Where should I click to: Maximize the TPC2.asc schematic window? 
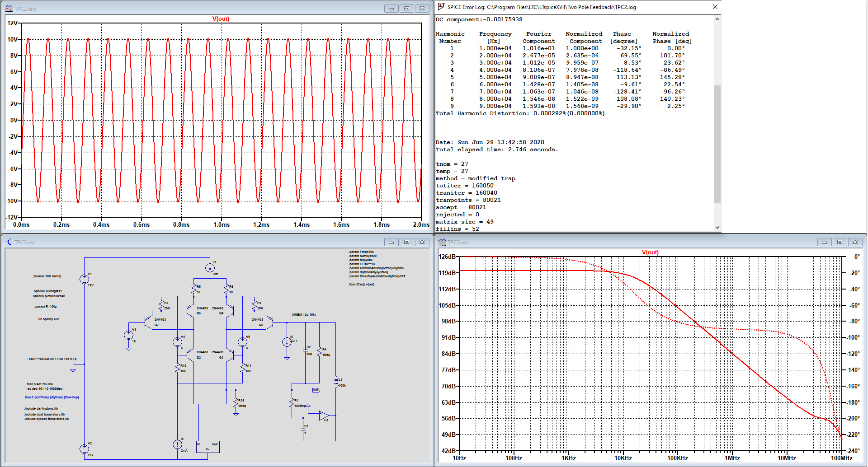click(406, 242)
